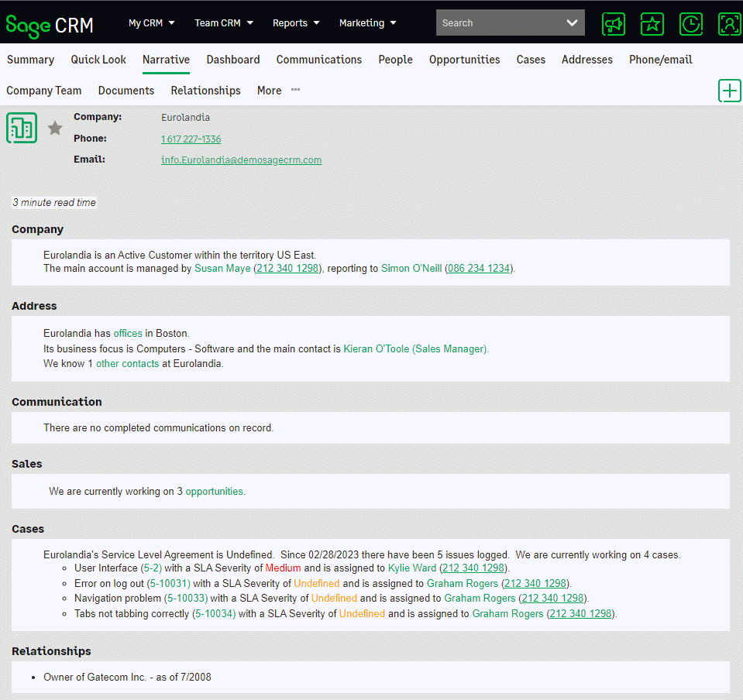Open Kylie Ward's user link

(x=411, y=568)
